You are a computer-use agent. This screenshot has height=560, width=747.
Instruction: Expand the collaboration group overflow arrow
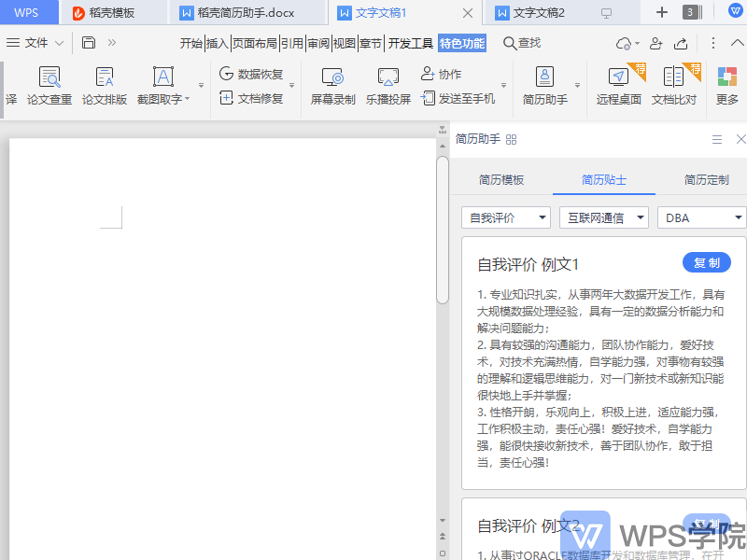pos(503,86)
